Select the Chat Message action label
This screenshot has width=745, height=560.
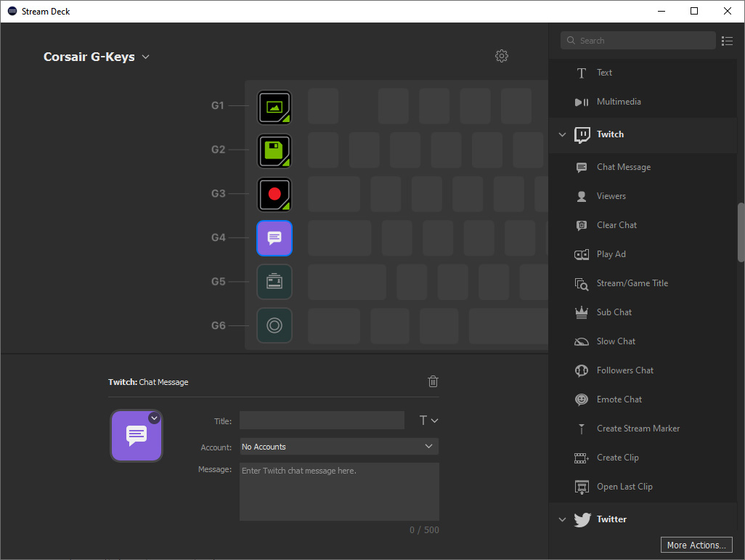point(623,167)
